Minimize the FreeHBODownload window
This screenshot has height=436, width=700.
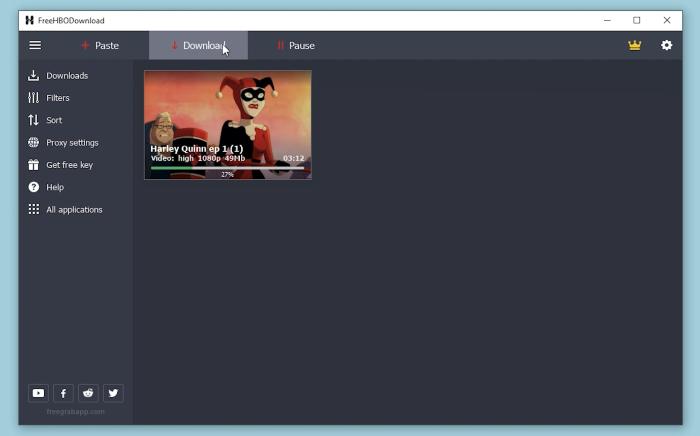607,20
